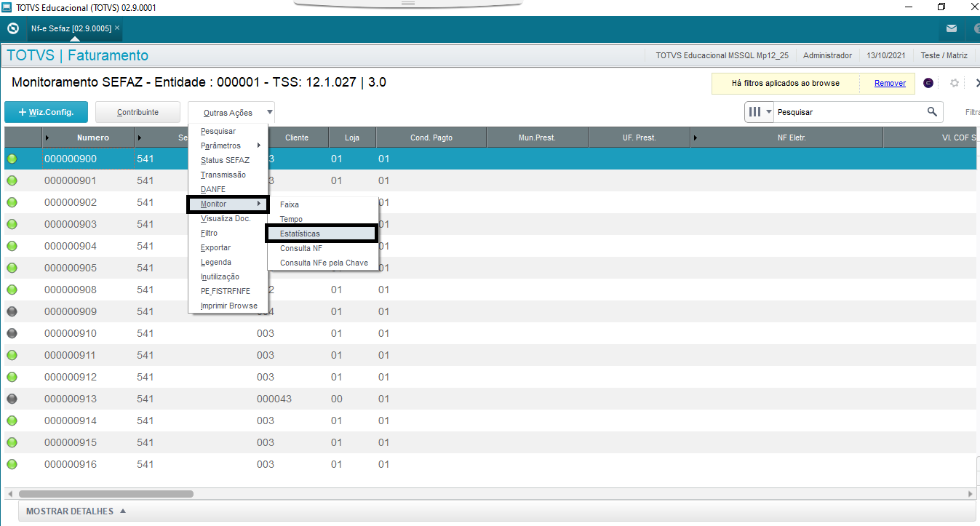Select invoice number 000000902
The width and height of the screenshot is (980, 526).
click(x=71, y=202)
